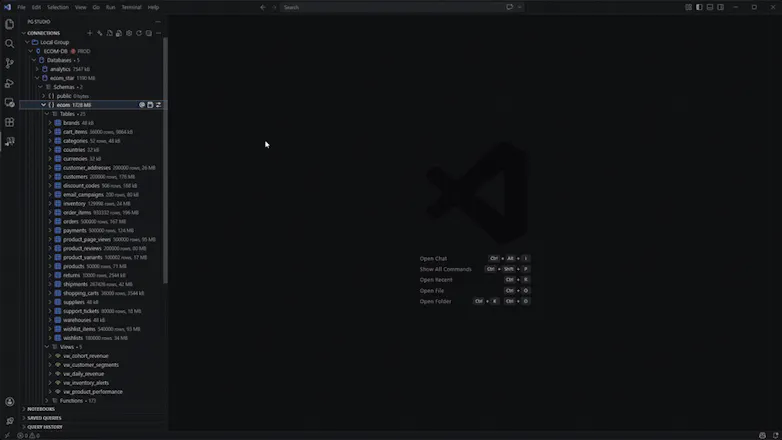
Task: Open the Connections section more actions menu
Action: pyautogui.click(x=159, y=33)
